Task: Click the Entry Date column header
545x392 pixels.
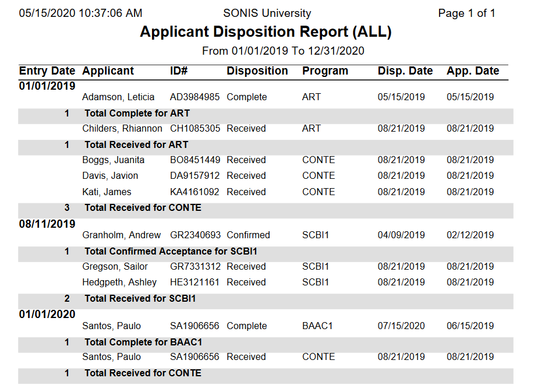Action: point(47,71)
